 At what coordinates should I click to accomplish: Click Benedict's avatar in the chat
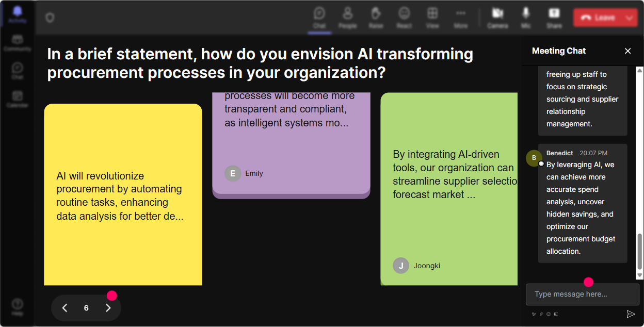tap(534, 158)
